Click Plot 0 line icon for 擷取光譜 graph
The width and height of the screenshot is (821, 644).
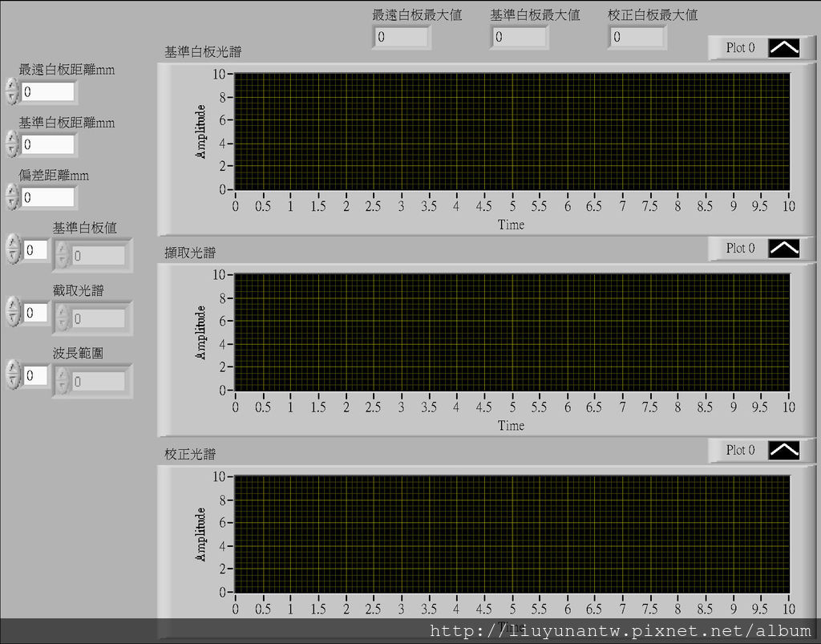783,249
